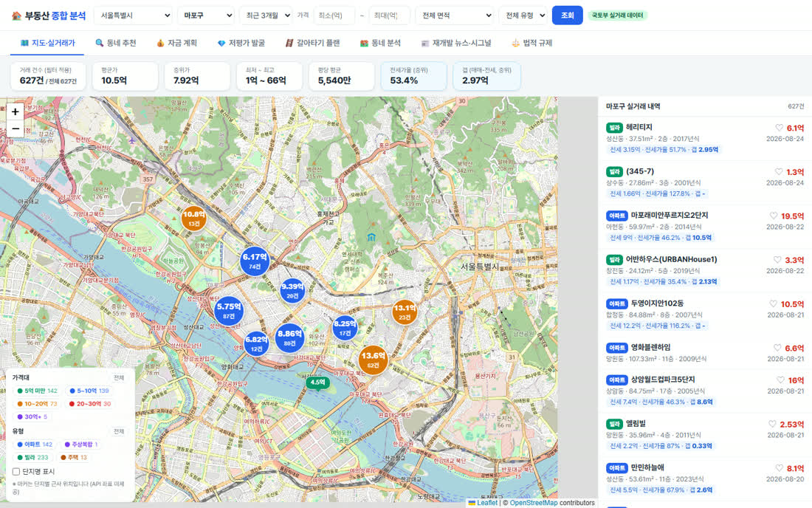Click 전체 button in 가격대 section
This screenshot has width=812, height=508.
click(119, 377)
